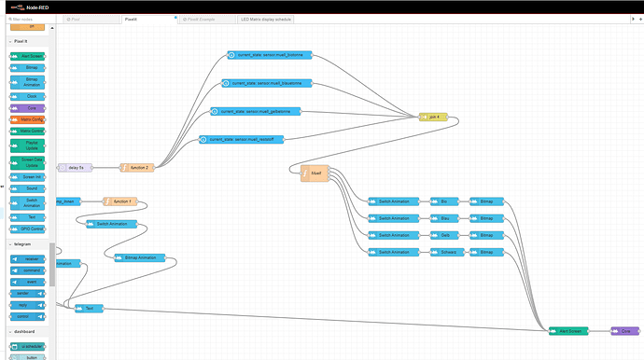Screen dimensions: 644x360
Task: Open the PixelIt Example flow tab
Action: tap(208, 20)
